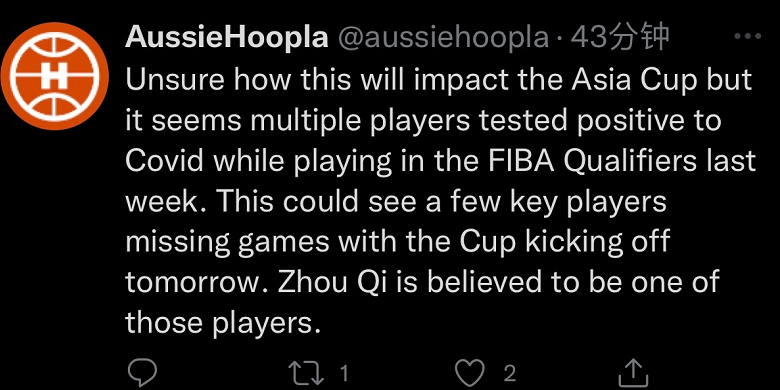Visit the AussieHoopla display name profile

click(227, 37)
